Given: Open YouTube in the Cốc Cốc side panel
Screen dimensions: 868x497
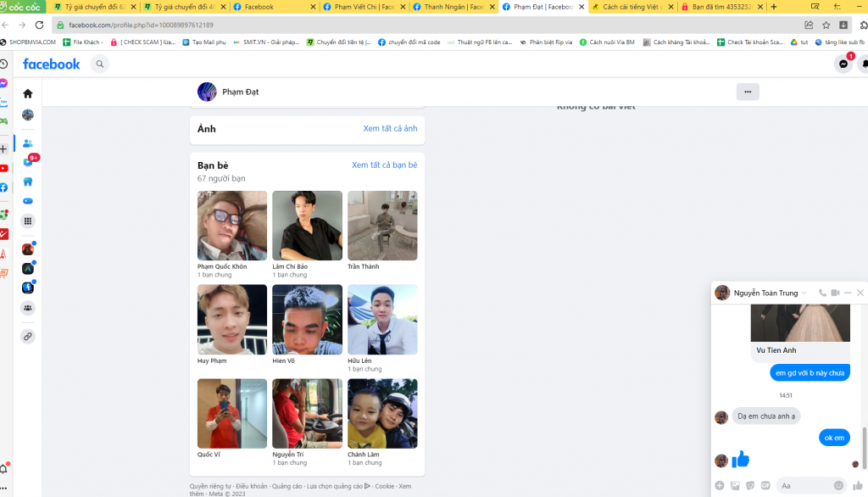Looking at the screenshot, I should 4,168.
